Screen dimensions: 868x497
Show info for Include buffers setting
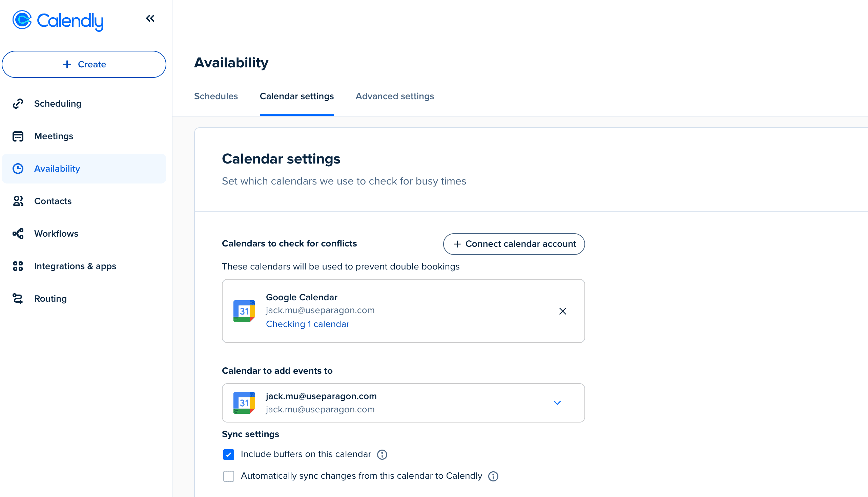[x=382, y=455]
